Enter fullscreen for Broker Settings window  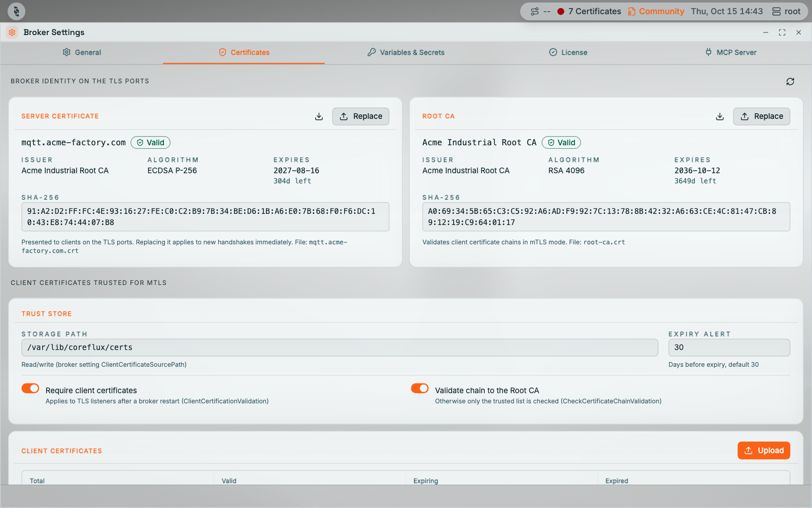782,33
